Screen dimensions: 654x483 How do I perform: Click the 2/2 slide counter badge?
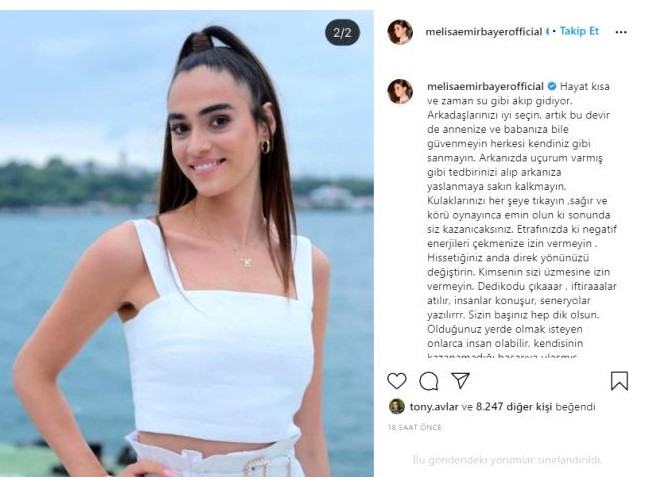342,32
